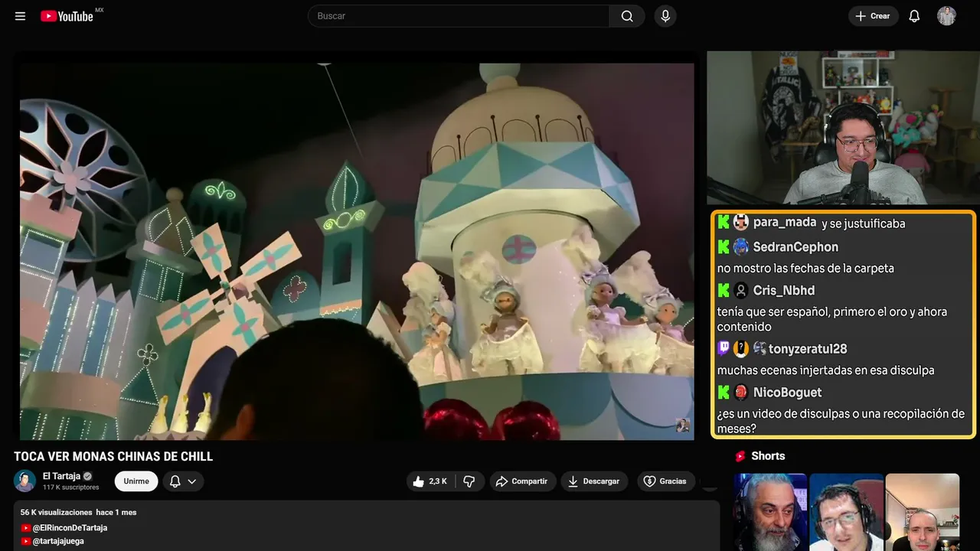Click the SedranCephon user avatar
980x551 pixels.
[x=741, y=247]
